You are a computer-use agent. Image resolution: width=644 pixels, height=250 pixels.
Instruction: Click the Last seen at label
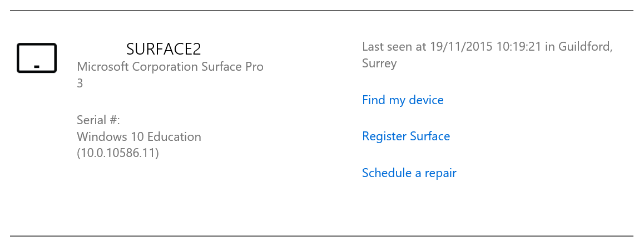click(394, 46)
